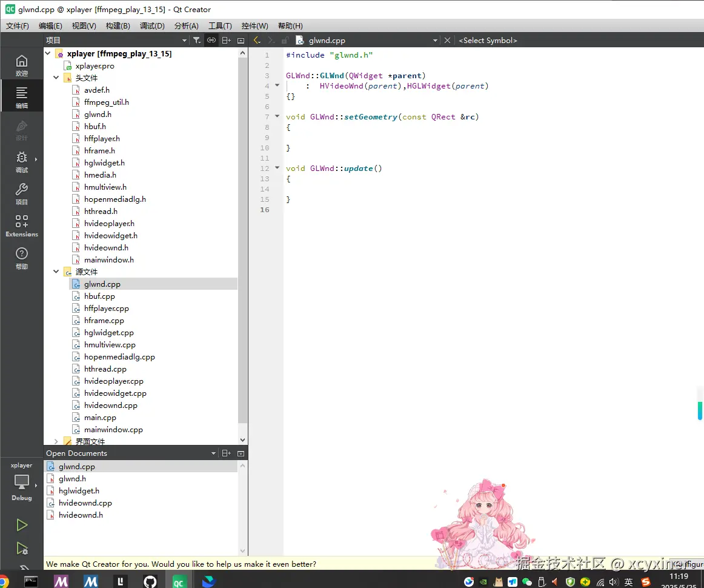This screenshot has height=588, width=704.
Task: Start debugging with the run-debug button
Action: [x=22, y=549]
